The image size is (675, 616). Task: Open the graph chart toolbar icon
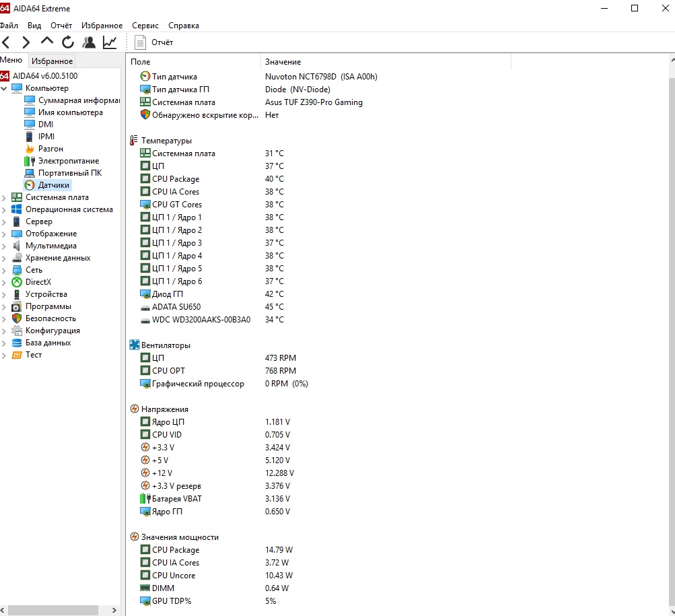tap(110, 42)
